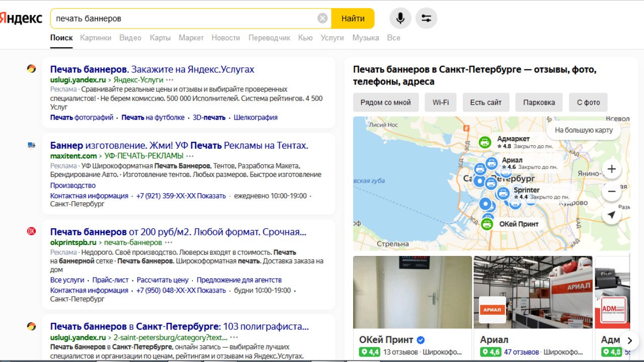Switch to Новости tab
Viewport: 644px width, 362px height.
coord(226,38)
